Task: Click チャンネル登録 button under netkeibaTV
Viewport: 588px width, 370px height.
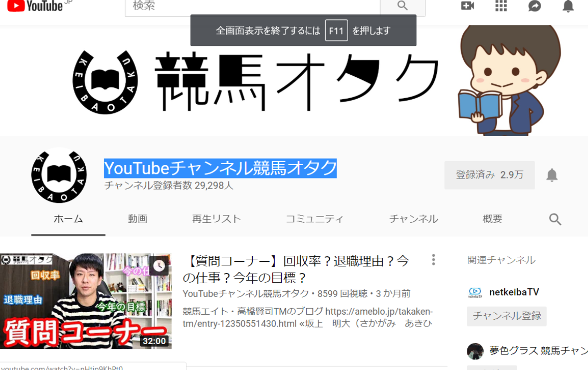Action: pos(507,316)
